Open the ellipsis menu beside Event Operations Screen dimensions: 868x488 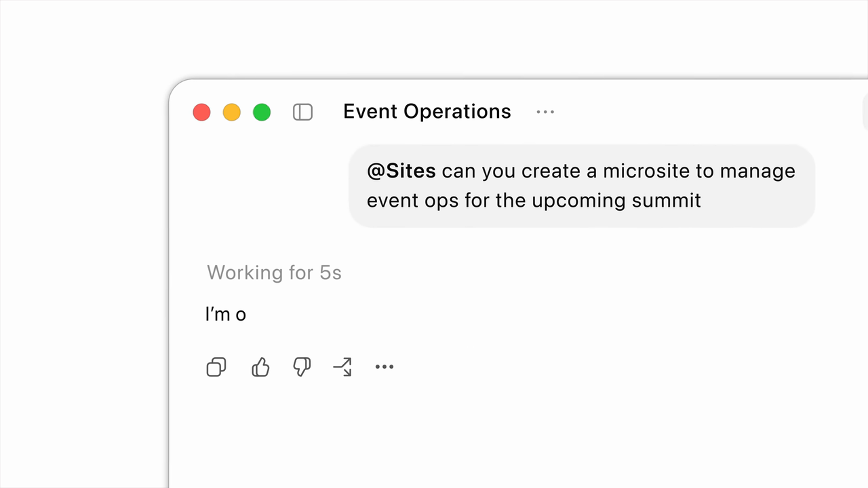click(x=545, y=112)
